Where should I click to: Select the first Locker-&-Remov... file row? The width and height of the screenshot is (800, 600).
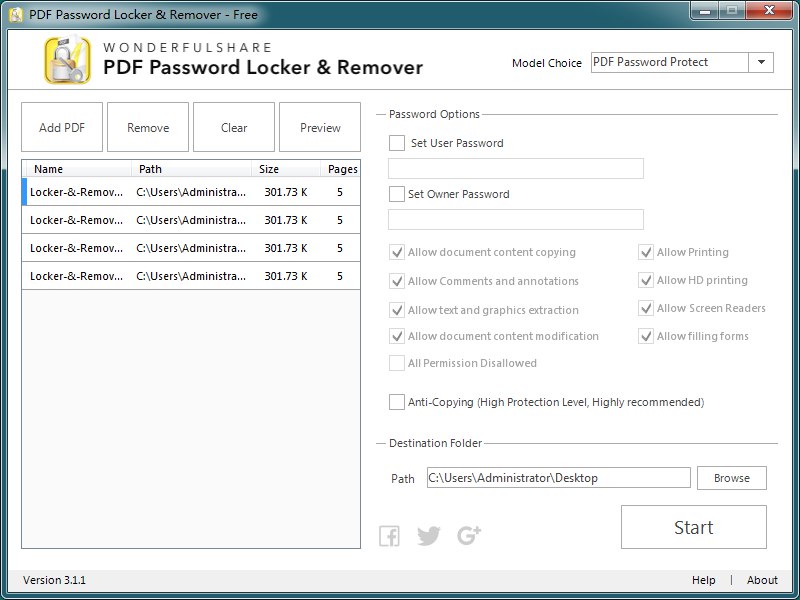click(191, 192)
